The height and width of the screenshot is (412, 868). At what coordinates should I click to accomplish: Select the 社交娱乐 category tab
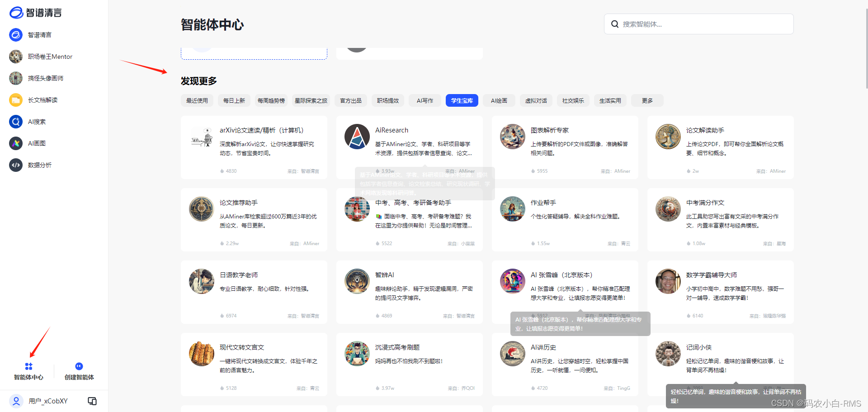point(573,100)
